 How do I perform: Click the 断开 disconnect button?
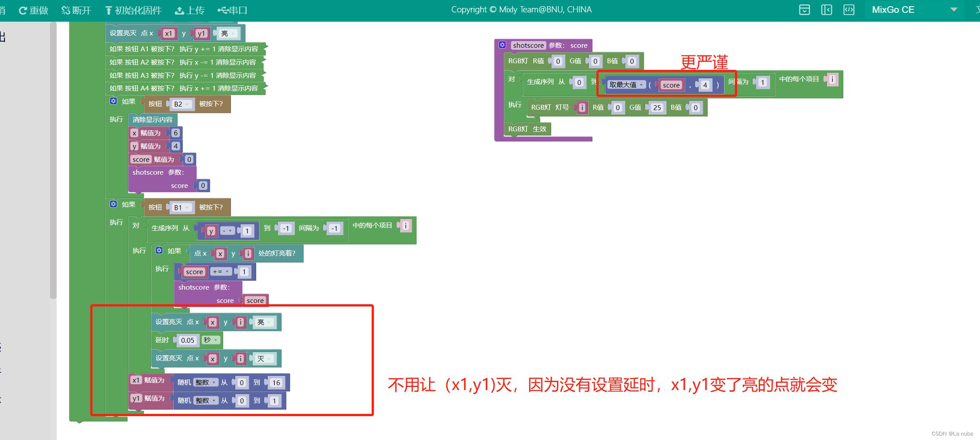click(x=76, y=10)
